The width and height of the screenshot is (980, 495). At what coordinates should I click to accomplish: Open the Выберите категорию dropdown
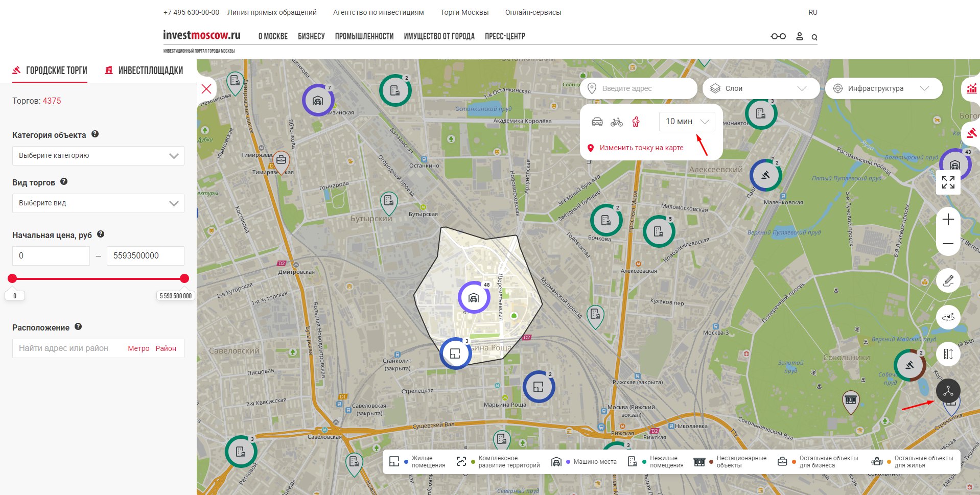[x=98, y=156]
